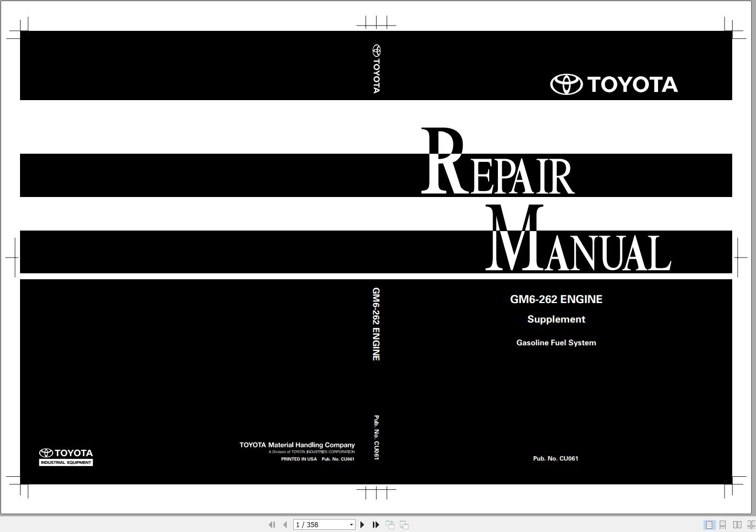
Task: Click the vertical Pub. No. CU061 spine text
Action: pyautogui.click(x=377, y=438)
